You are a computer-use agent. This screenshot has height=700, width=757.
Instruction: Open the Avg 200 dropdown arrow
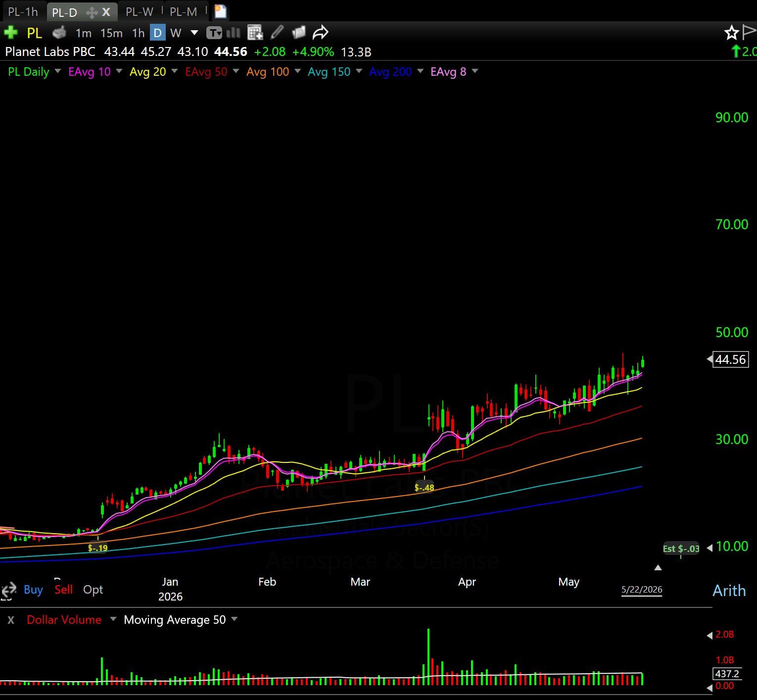[421, 71]
